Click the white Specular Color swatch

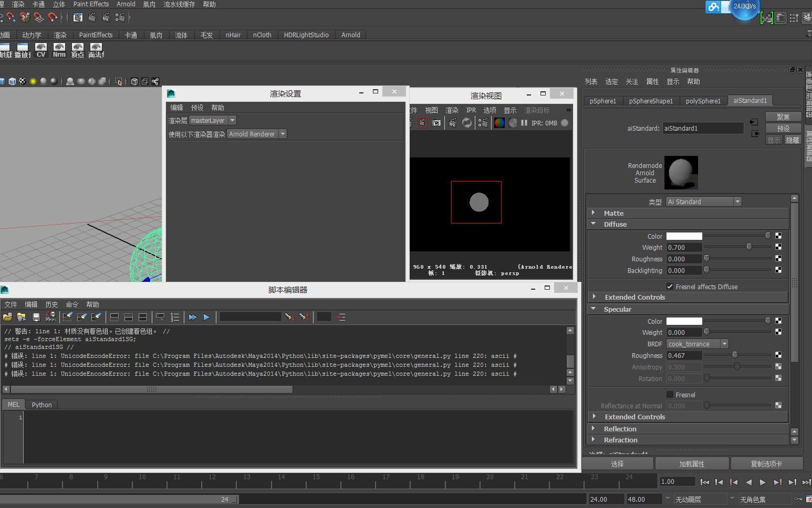[x=684, y=321]
